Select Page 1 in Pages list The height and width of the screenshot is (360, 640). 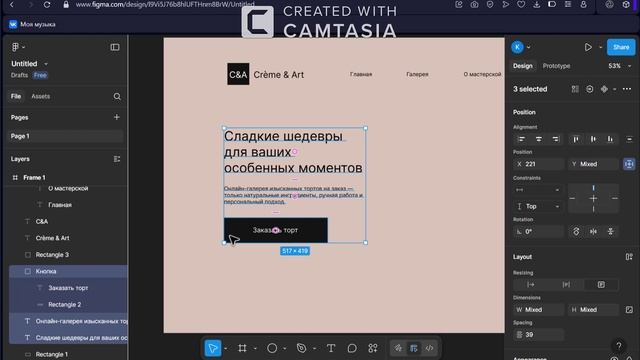(x=66, y=136)
